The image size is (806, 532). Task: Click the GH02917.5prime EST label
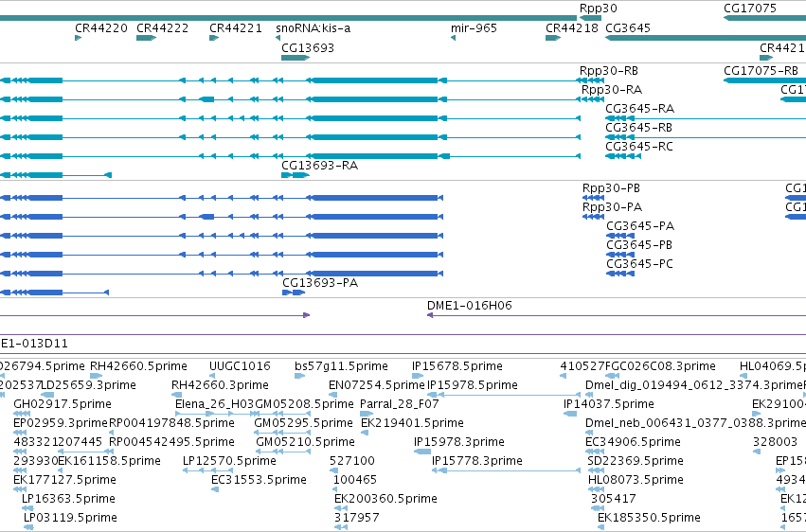pos(62,404)
